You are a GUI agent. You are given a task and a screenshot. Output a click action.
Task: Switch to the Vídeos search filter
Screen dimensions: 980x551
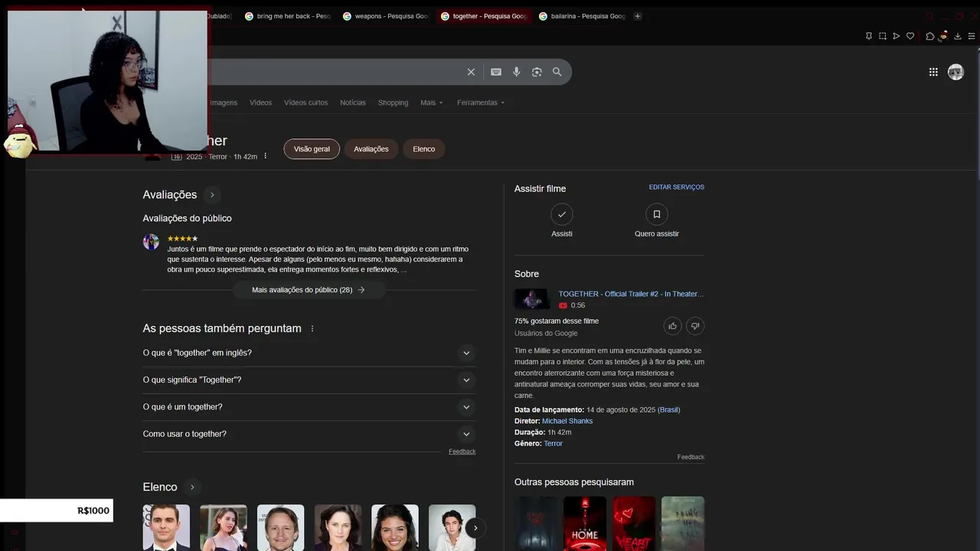[x=260, y=103]
